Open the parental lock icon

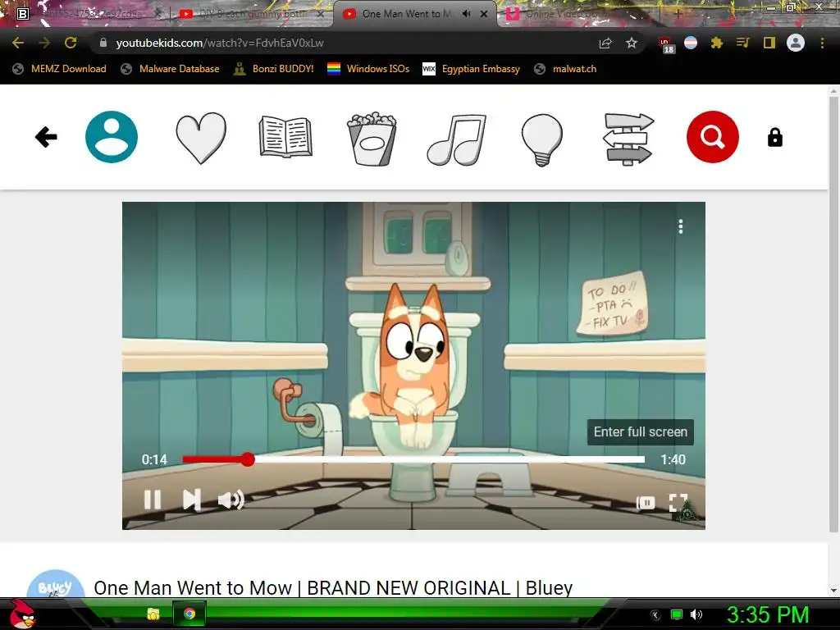[x=774, y=137]
